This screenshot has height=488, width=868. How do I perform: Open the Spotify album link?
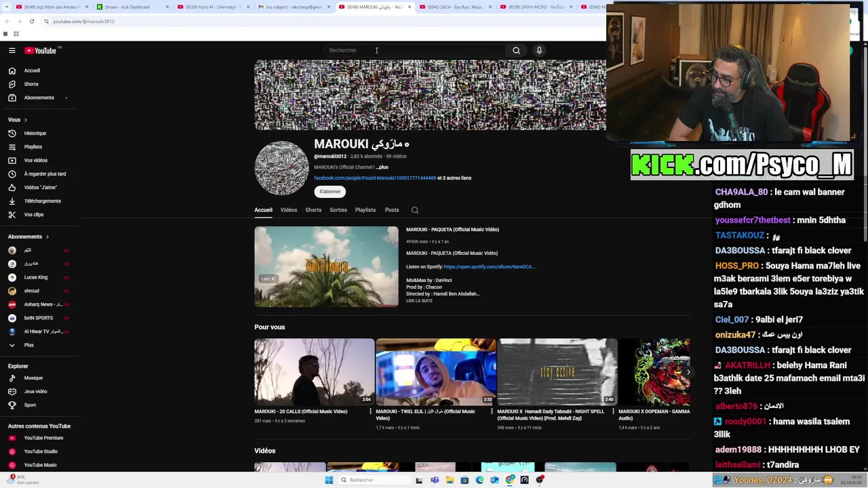(x=489, y=267)
